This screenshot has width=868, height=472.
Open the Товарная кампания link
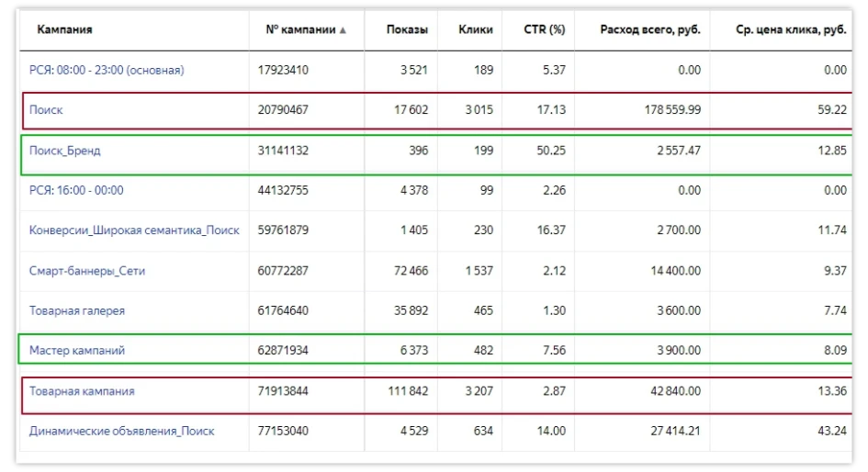coord(82,391)
